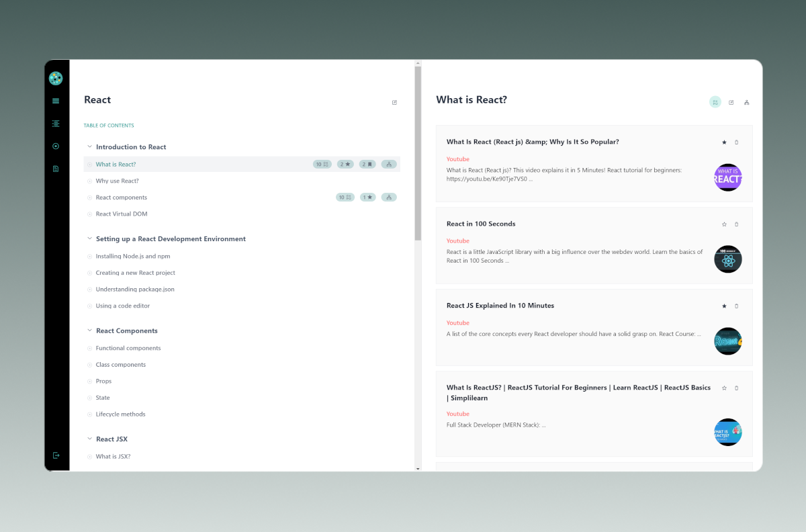Click the table of contents scrollbar thumb

coord(418,154)
